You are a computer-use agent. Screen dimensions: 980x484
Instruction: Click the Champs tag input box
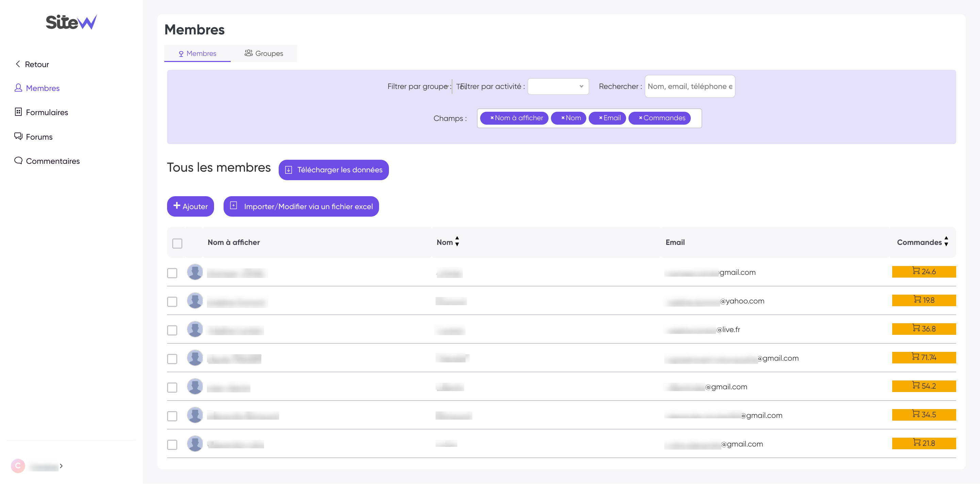point(589,119)
